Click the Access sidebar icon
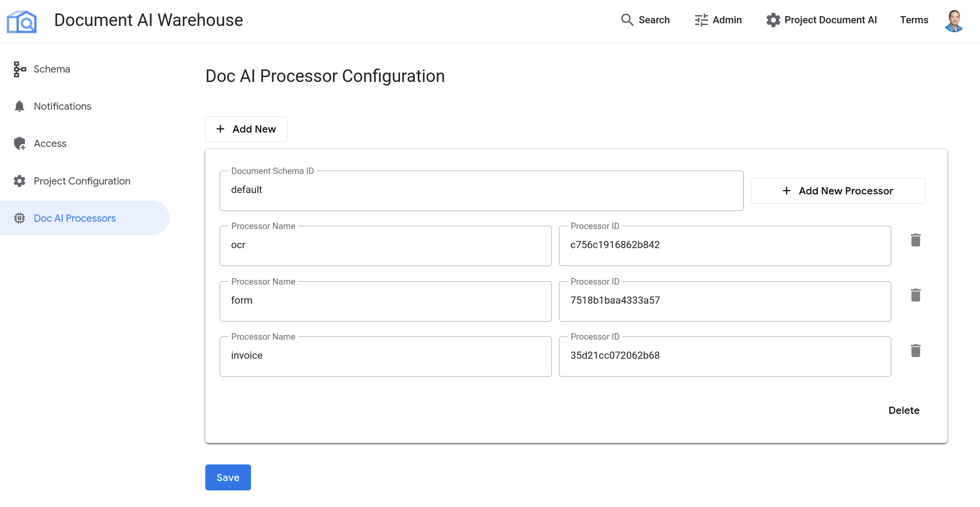This screenshot has height=507, width=980. coord(19,143)
